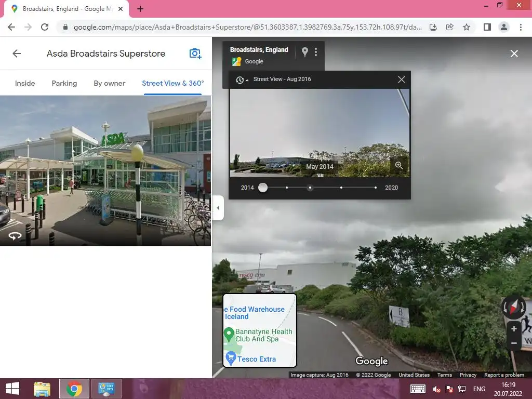532x399 pixels.
Task: Click Report a problem link
Action: [504, 375]
